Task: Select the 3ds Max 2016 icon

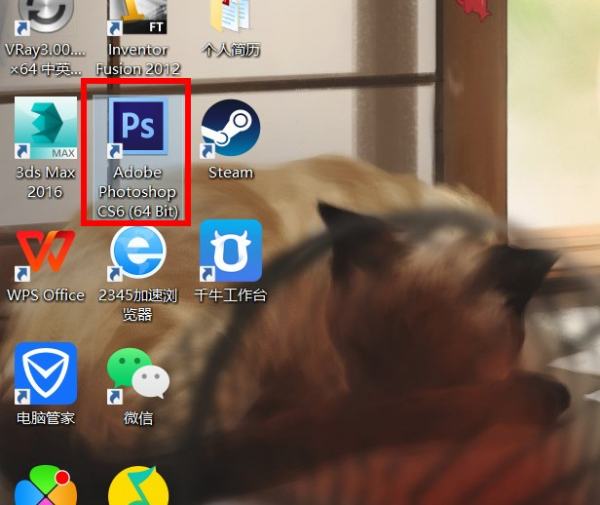Action: point(46,128)
